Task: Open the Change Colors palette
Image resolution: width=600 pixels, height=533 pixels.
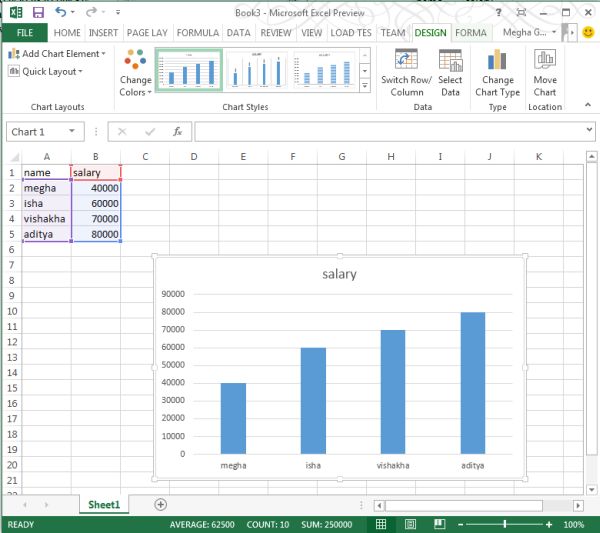Action: (135, 73)
